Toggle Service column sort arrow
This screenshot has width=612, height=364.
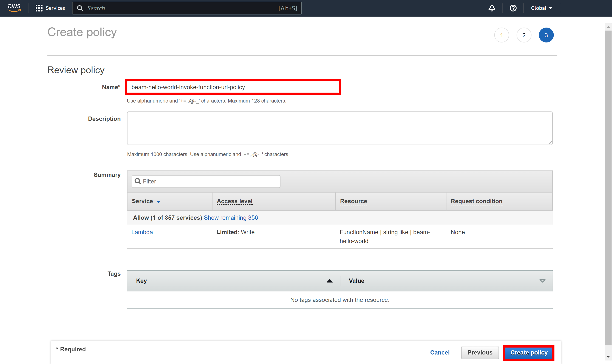click(x=159, y=201)
